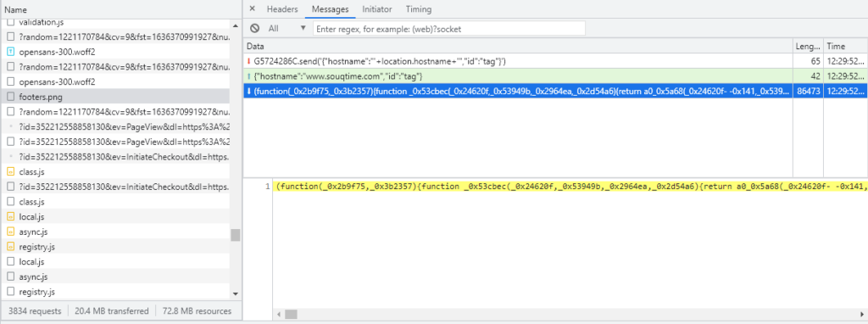
Task: Click the orange script icon beside local.js
Action: pyautogui.click(x=10, y=216)
